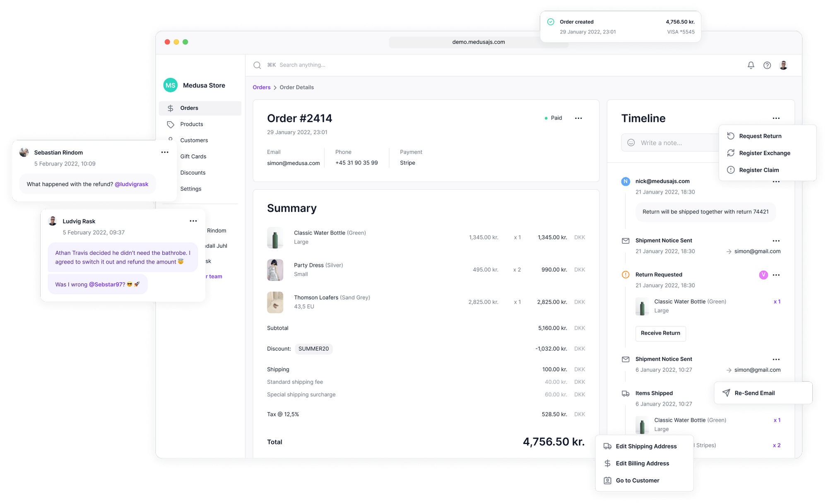This screenshot has width=828, height=504.
Task: Click the notification bell icon
Action: click(751, 65)
